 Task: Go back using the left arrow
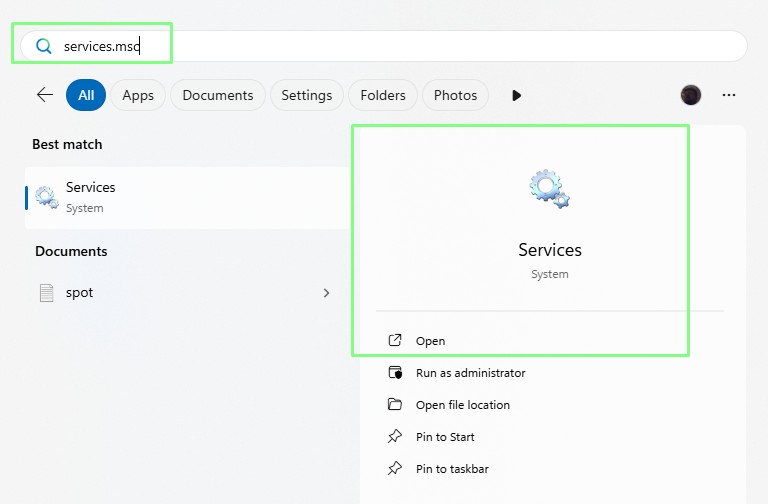[45, 95]
